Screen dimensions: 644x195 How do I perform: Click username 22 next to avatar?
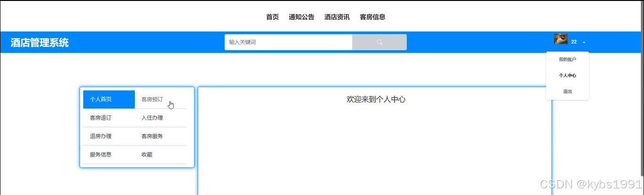coord(574,42)
